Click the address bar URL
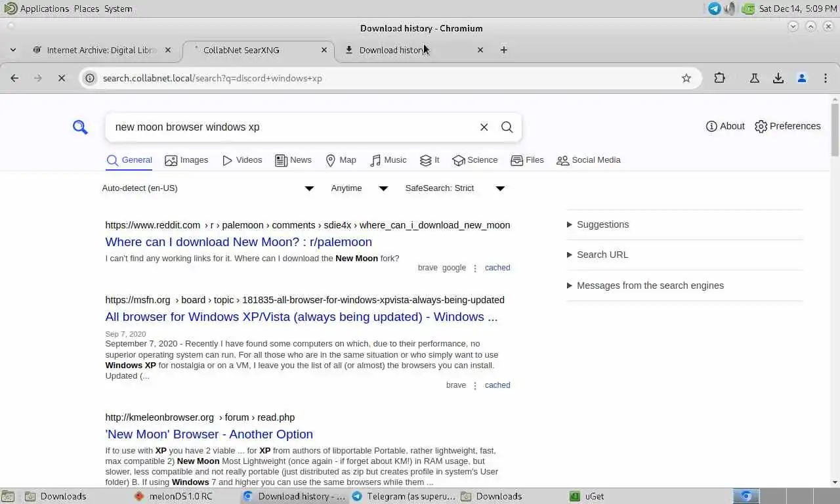 point(213,78)
